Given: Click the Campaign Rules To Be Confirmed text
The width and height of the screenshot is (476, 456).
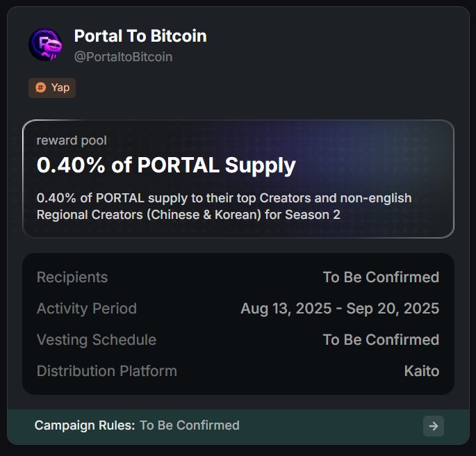Looking at the screenshot, I should [190, 425].
